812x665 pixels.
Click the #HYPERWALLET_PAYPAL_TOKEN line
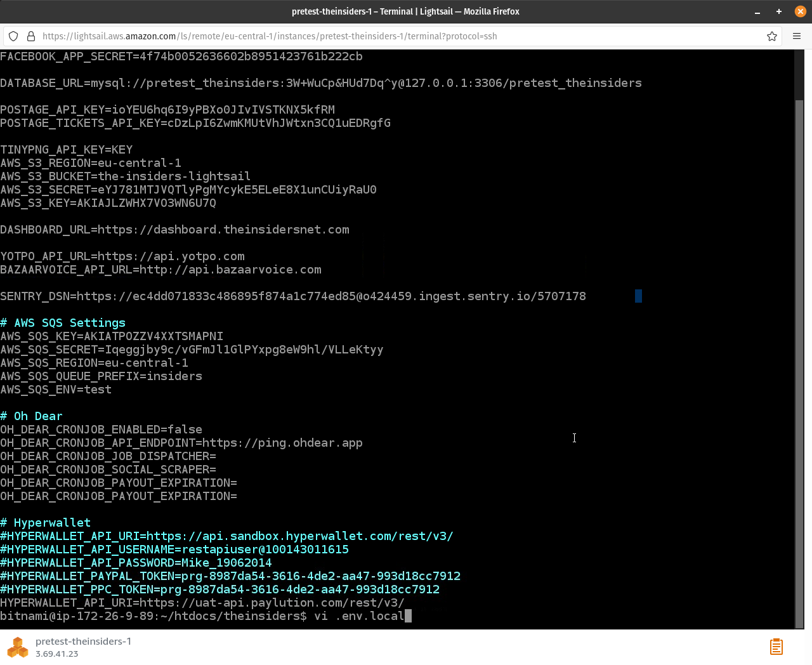[230, 576]
